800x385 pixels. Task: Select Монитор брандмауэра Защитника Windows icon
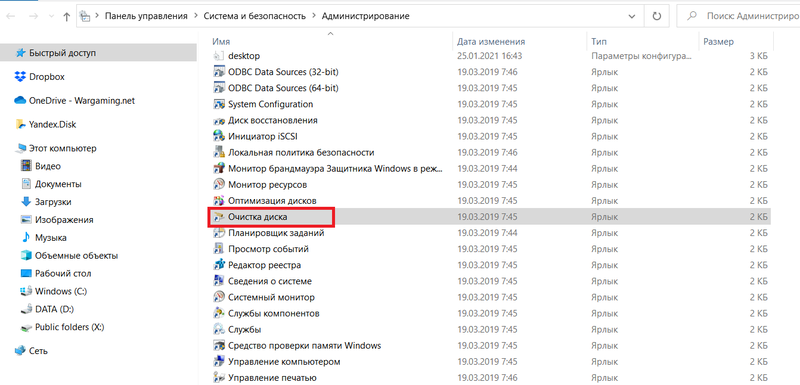pos(218,168)
